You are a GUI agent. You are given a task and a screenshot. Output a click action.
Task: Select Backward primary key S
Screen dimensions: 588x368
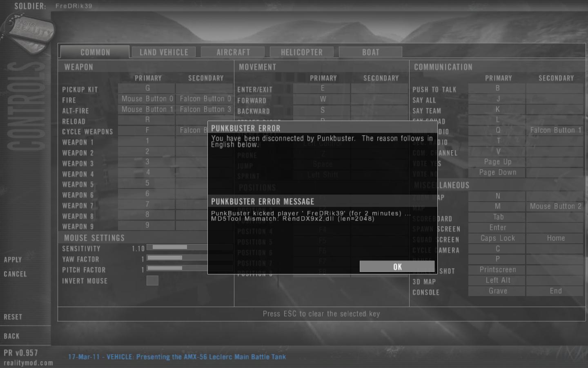(322, 110)
